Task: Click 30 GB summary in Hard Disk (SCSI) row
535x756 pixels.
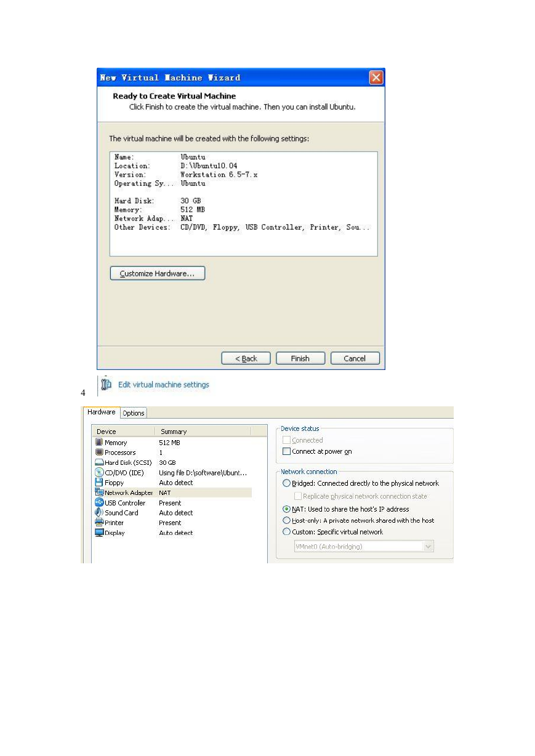Action: pyautogui.click(x=167, y=462)
